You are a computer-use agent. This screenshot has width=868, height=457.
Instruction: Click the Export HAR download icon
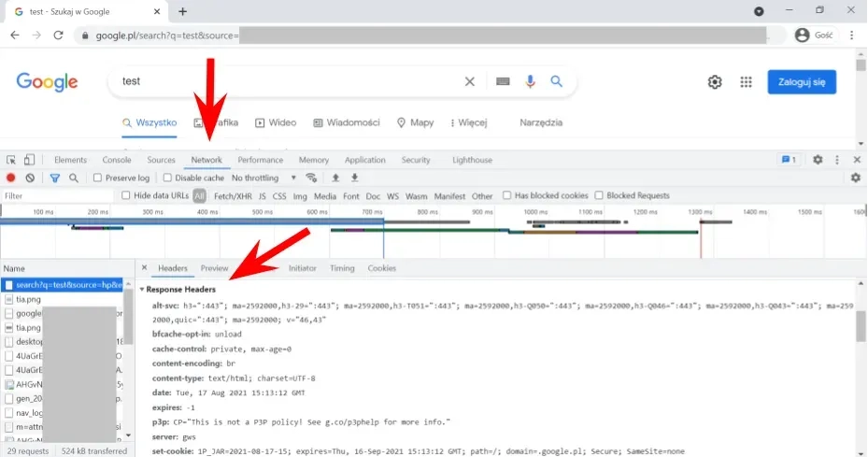point(355,178)
